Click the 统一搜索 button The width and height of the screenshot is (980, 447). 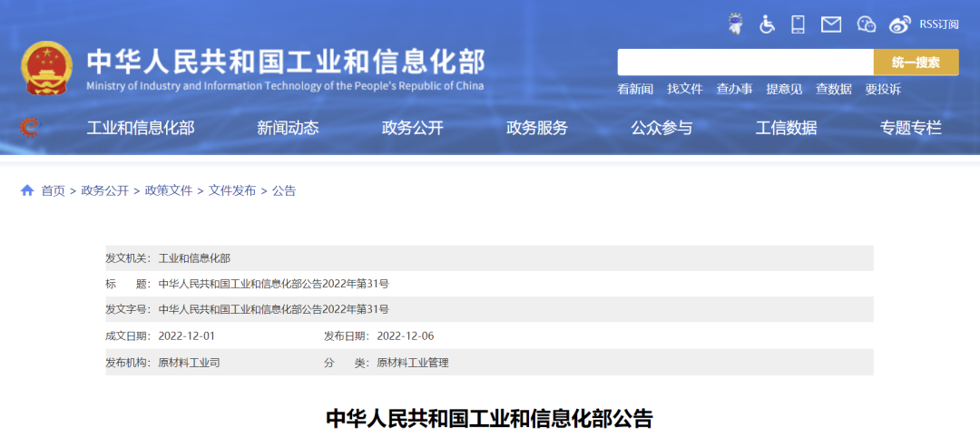(916, 63)
